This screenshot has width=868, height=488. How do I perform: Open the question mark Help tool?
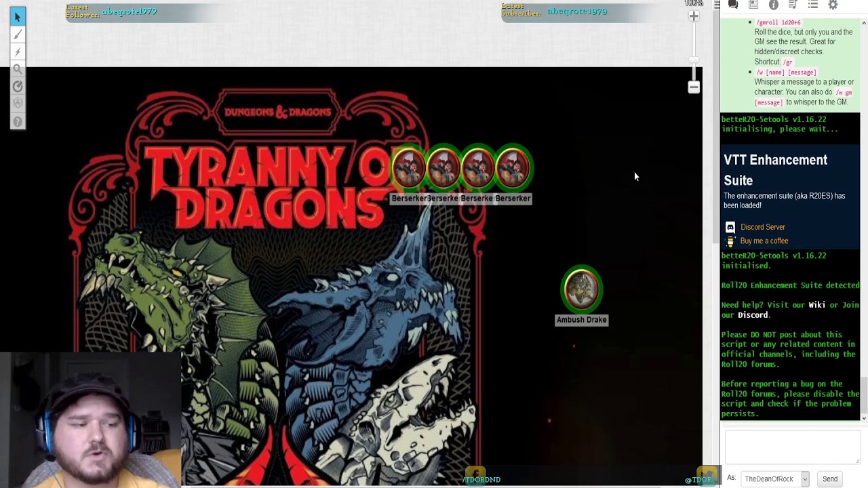(18, 122)
